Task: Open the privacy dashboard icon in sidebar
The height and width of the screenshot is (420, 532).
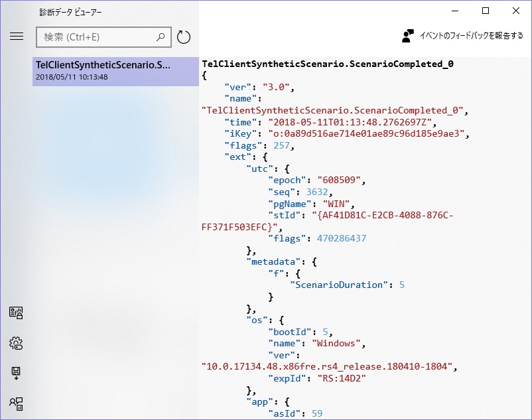Action: [x=16, y=313]
